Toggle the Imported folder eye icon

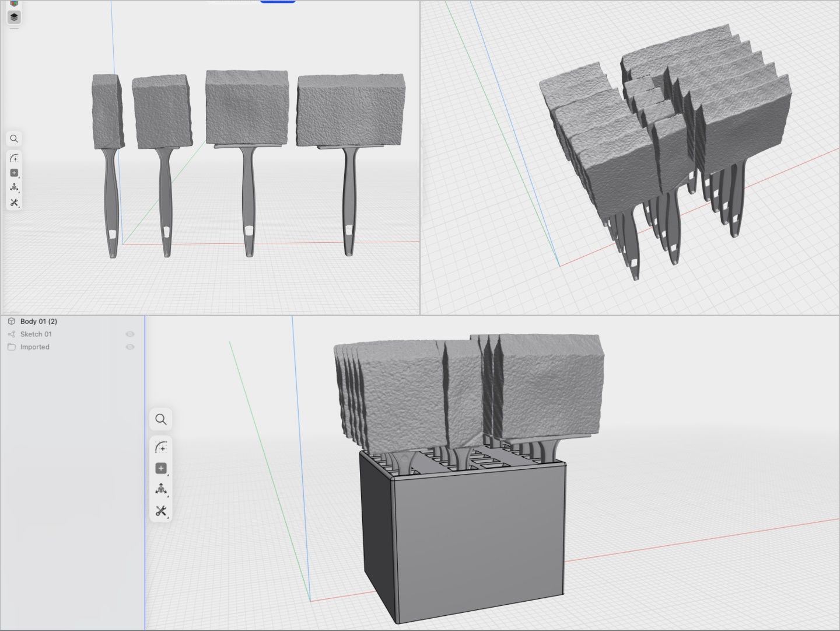[130, 347]
